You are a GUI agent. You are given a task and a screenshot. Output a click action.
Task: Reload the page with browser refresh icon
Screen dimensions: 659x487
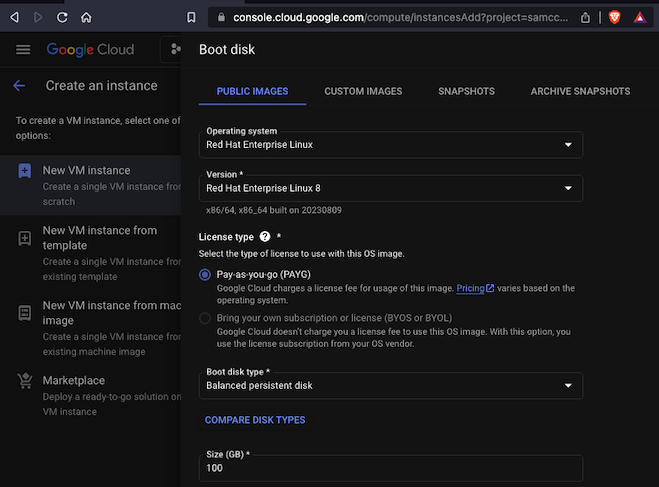pos(62,17)
